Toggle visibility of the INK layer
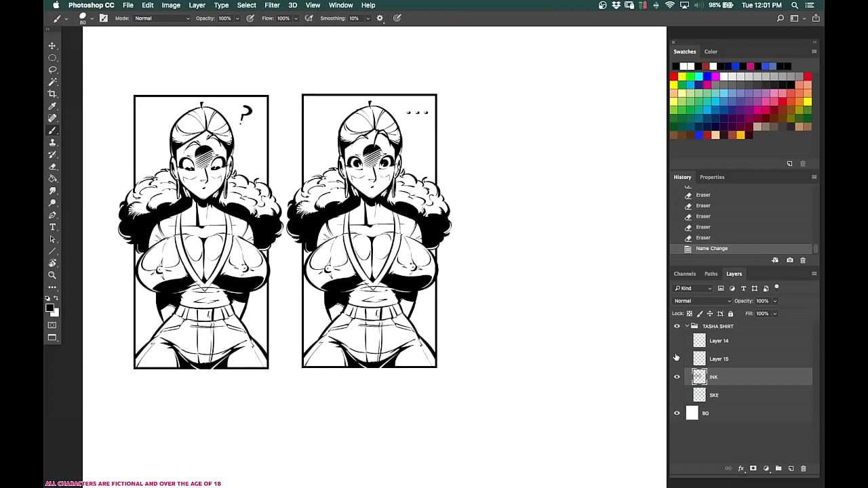Image resolution: width=868 pixels, height=488 pixels. (676, 377)
